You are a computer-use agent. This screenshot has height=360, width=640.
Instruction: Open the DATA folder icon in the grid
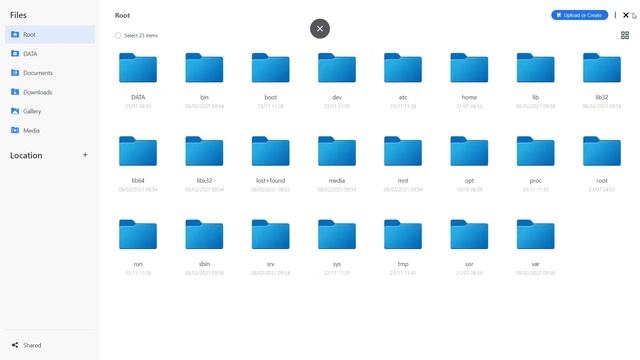[138, 68]
